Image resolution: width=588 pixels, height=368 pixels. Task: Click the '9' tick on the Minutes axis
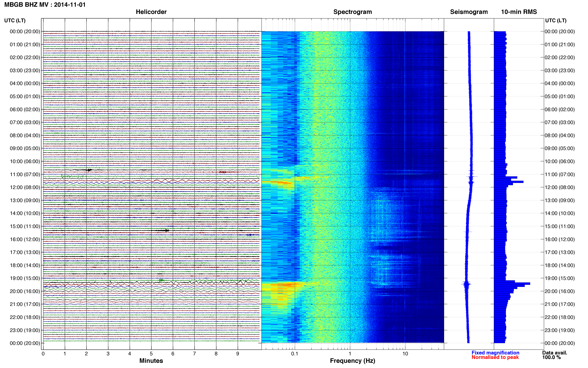click(238, 354)
